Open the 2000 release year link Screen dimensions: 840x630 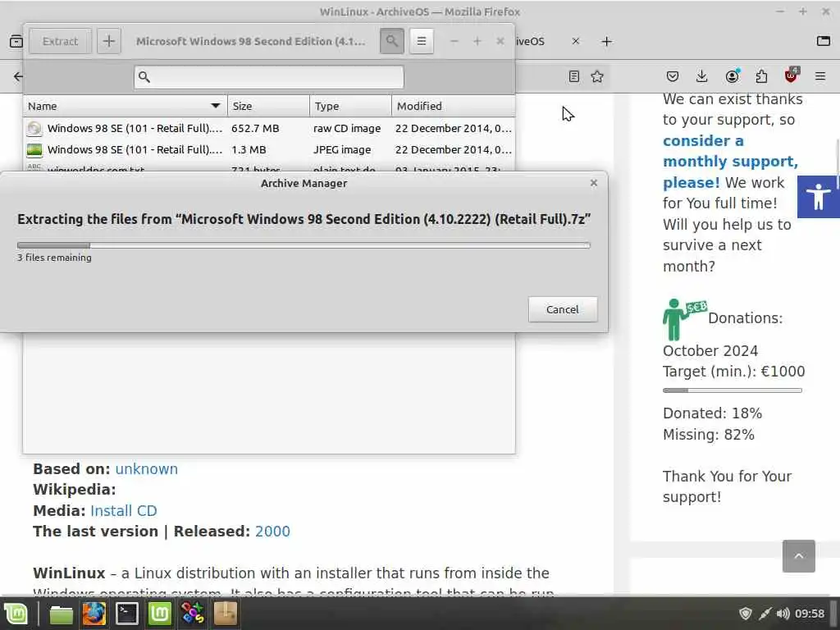pos(272,532)
